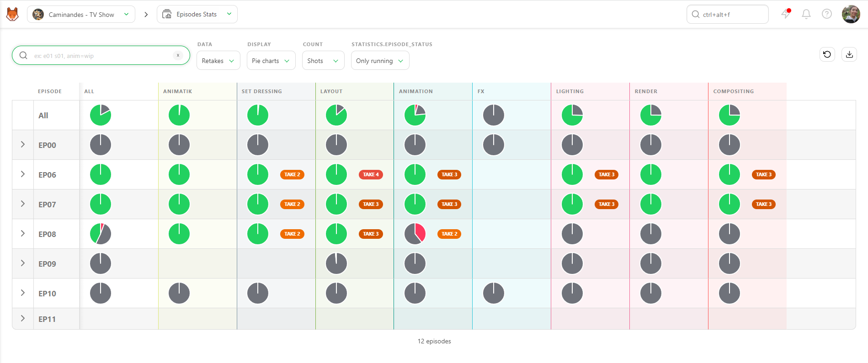
Task: Click the EP00 FX pie chart
Action: [x=494, y=145]
